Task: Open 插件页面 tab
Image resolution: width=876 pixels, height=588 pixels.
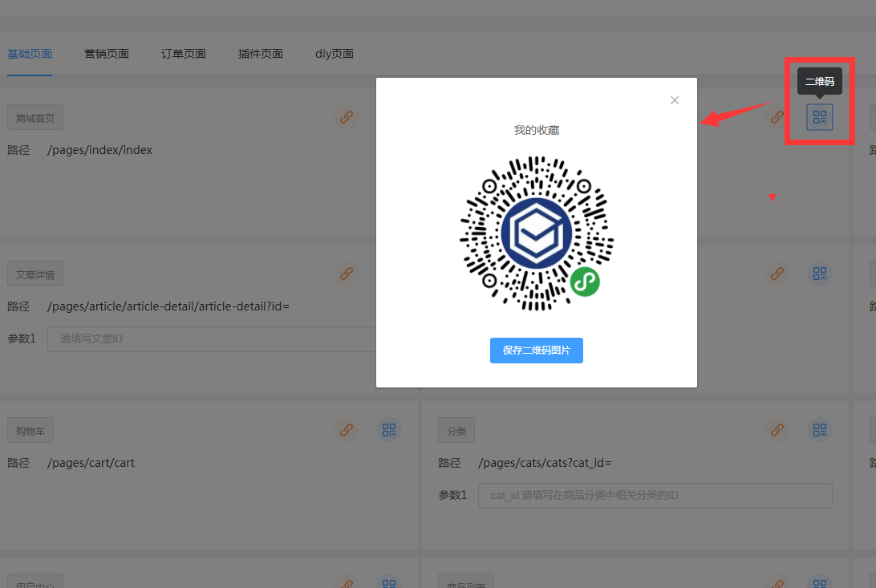Action: pyautogui.click(x=261, y=55)
